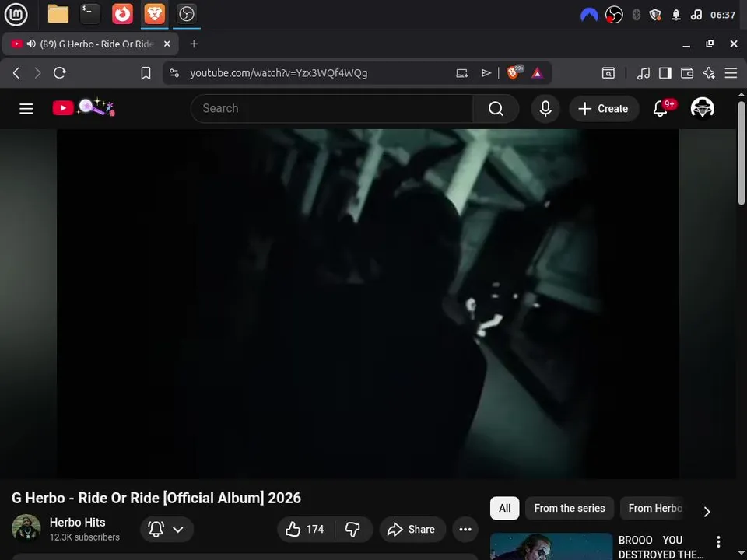Open the Brave Playlist music note toolbar icon

point(644,73)
